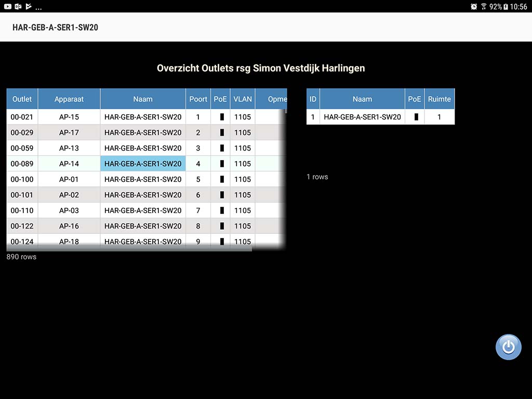Image resolution: width=532 pixels, height=399 pixels.
Task: Select outlet cell 00-124
Action: (x=22, y=241)
